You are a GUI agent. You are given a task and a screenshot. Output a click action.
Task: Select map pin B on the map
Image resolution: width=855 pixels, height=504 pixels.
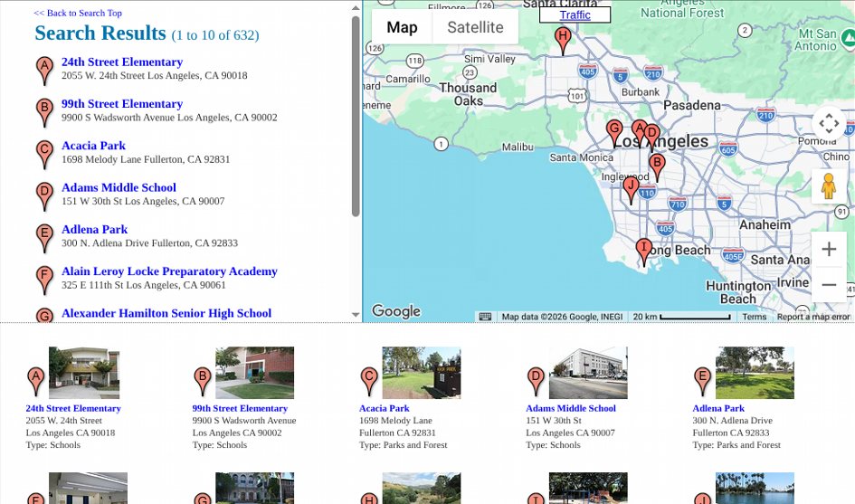point(657,167)
